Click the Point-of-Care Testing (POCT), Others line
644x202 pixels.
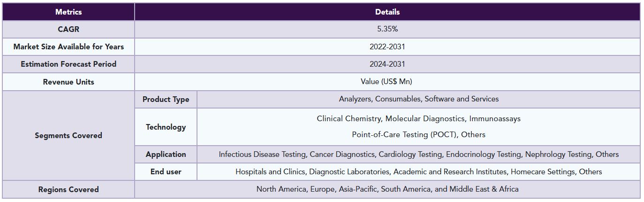tap(419, 134)
